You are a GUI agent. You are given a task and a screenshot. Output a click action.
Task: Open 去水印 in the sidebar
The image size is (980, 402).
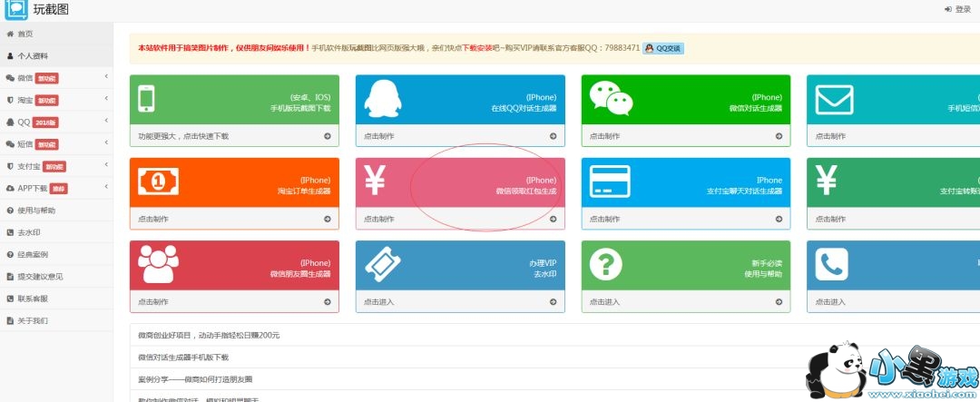[x=56, y=232]
